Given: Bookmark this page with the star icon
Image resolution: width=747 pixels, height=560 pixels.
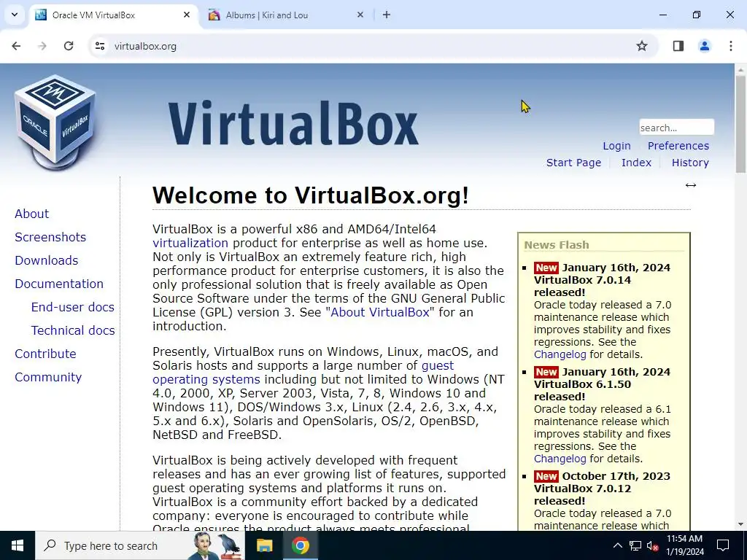Looking at the screenshot, I should [642, 46].
